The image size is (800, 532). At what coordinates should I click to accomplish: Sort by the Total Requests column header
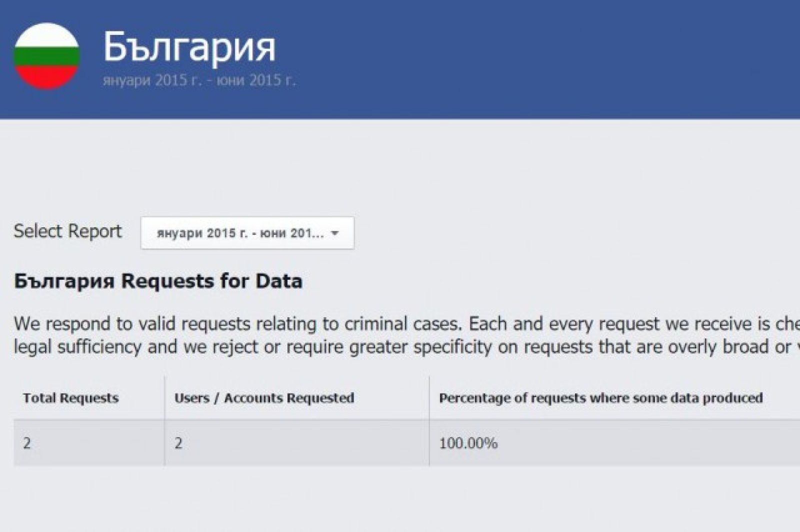[70, 398]
